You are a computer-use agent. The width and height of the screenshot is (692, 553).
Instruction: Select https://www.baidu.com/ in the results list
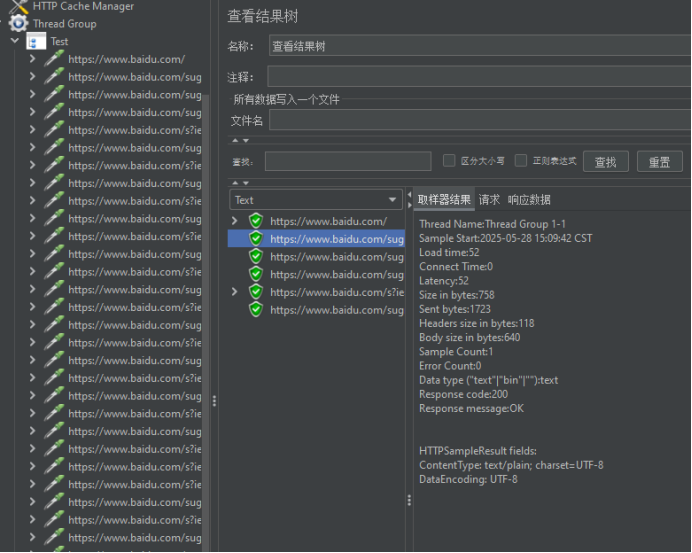point(328,221)
